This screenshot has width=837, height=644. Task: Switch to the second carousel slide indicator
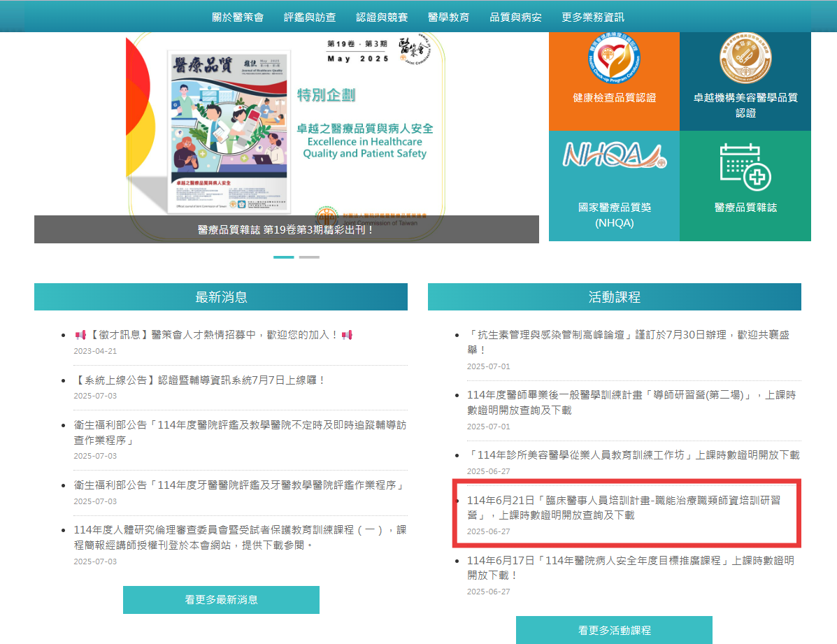309,257
